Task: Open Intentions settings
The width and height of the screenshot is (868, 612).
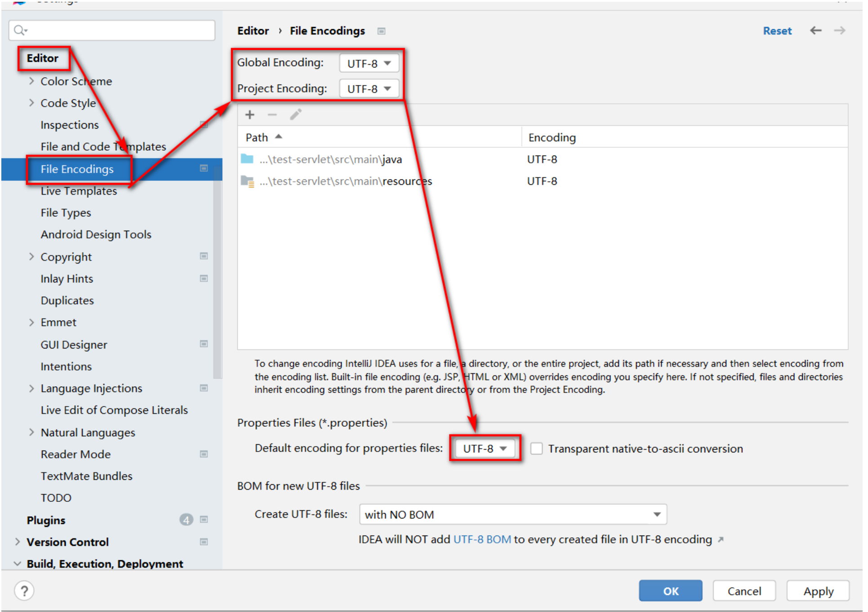Action: [66, 366]
